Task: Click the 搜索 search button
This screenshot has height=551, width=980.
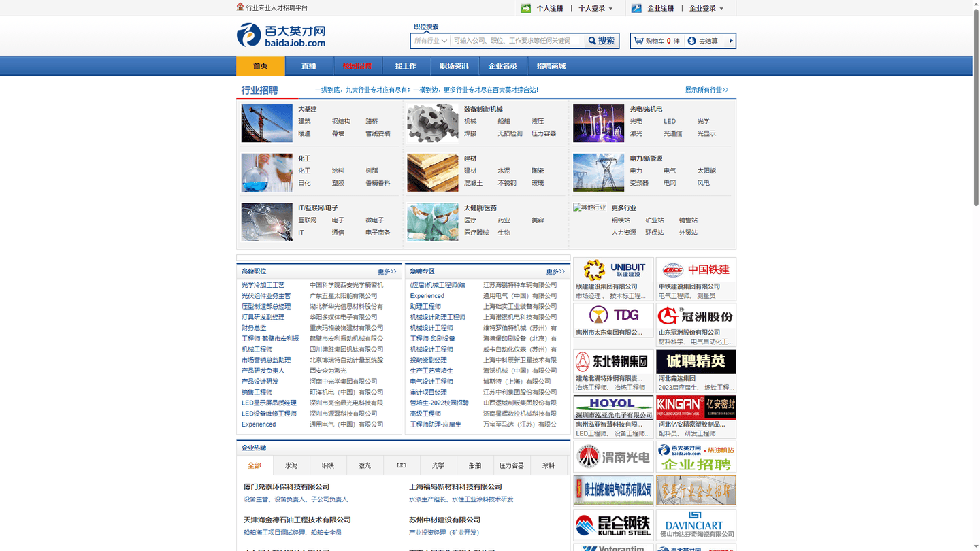Action: point(602,41)
